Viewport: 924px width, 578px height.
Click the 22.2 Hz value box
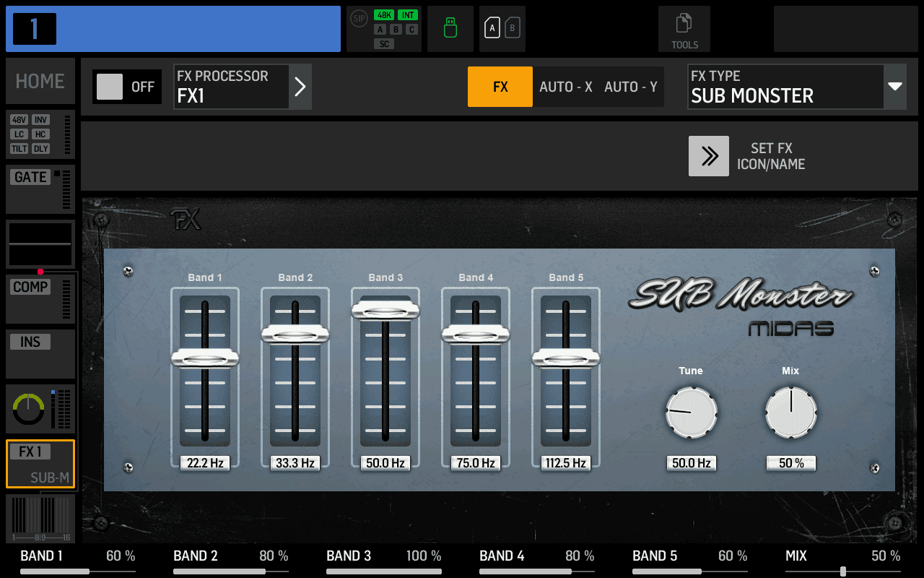click(x=205, y=463)
